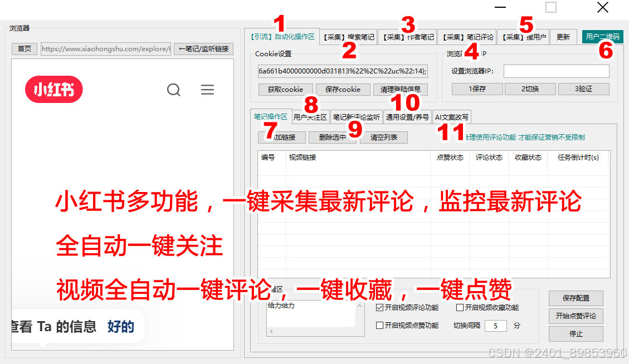Click the Xiaohongshu red logo
Viewport: 629px width, 364px height.
pyautogui.click(x=53, y=89)
